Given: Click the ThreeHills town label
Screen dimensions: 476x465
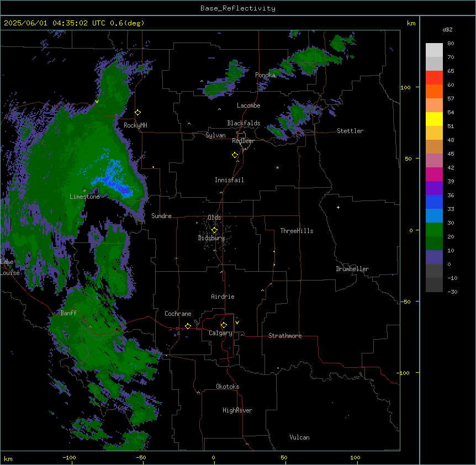Looking at the screenshot, I should [297, 231].
